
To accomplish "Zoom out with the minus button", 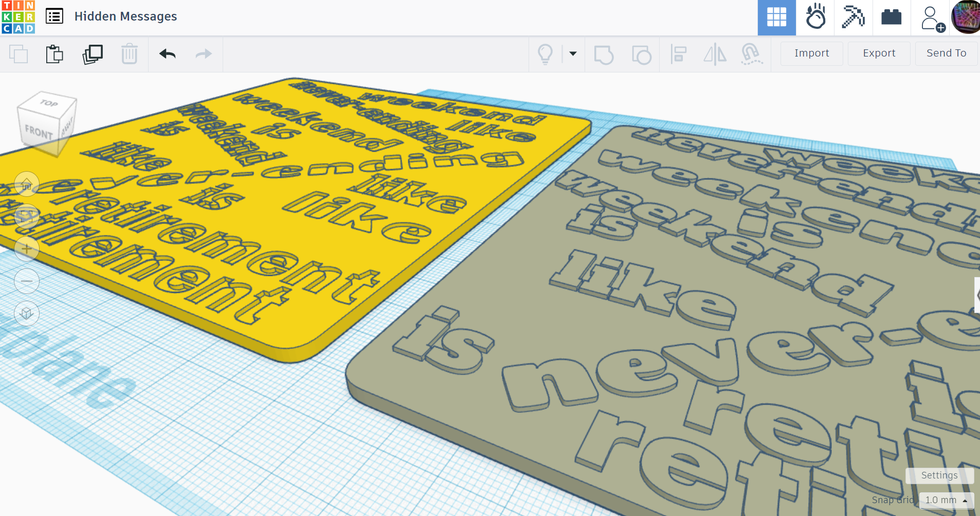I will click(x=27, y=281).
